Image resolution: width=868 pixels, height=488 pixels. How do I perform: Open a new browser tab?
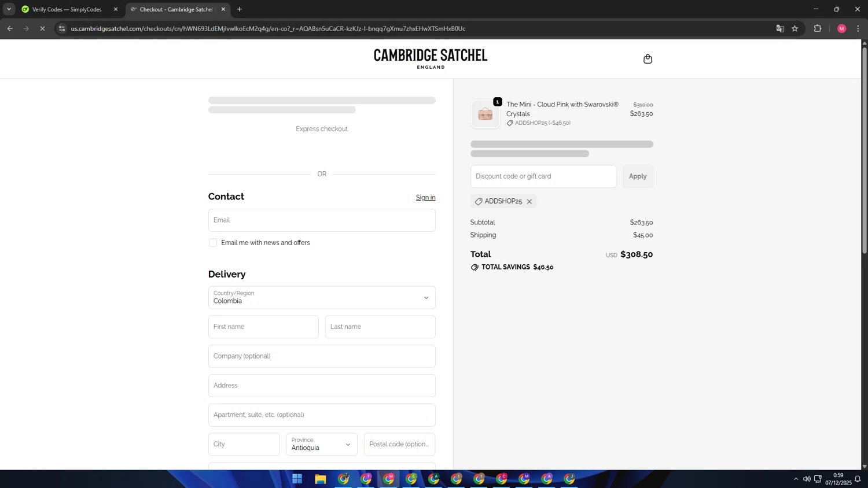pyautogui.click(x=240, y=9)
